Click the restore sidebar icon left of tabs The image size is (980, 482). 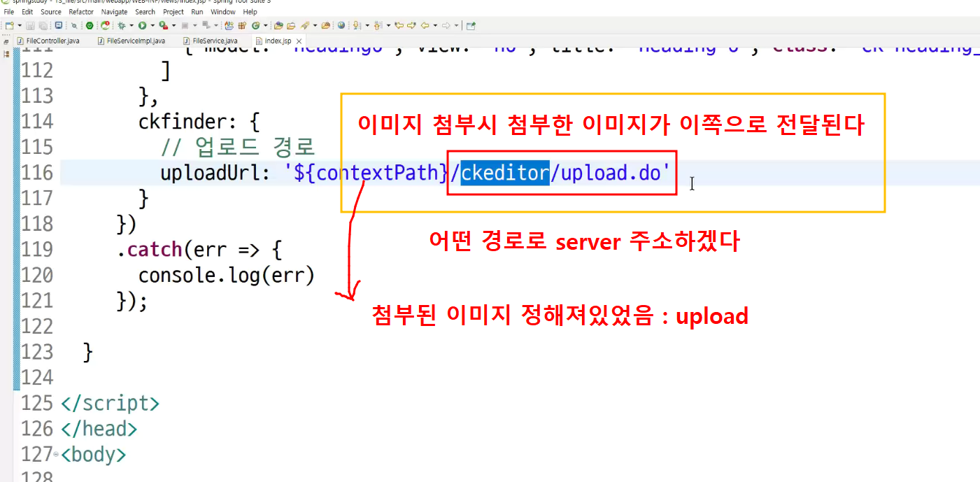pyautogui.click(x=6, y=42)
